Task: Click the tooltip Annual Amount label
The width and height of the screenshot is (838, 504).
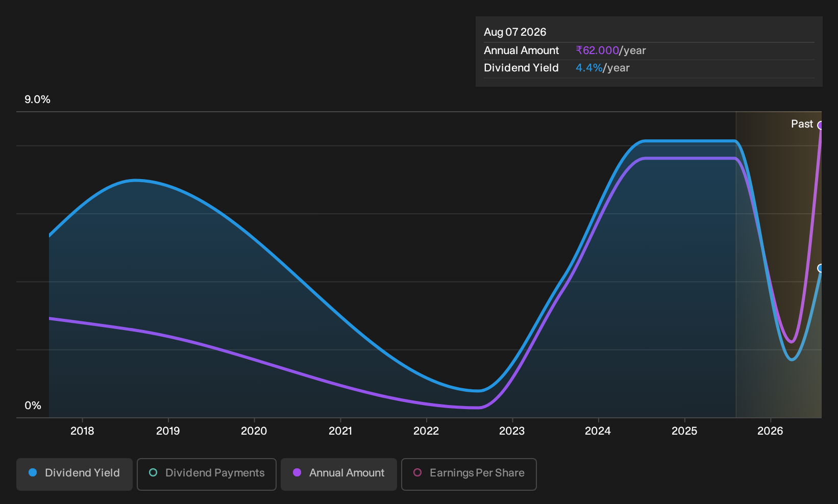Action: pyautogui.click(x=521, y=51)
